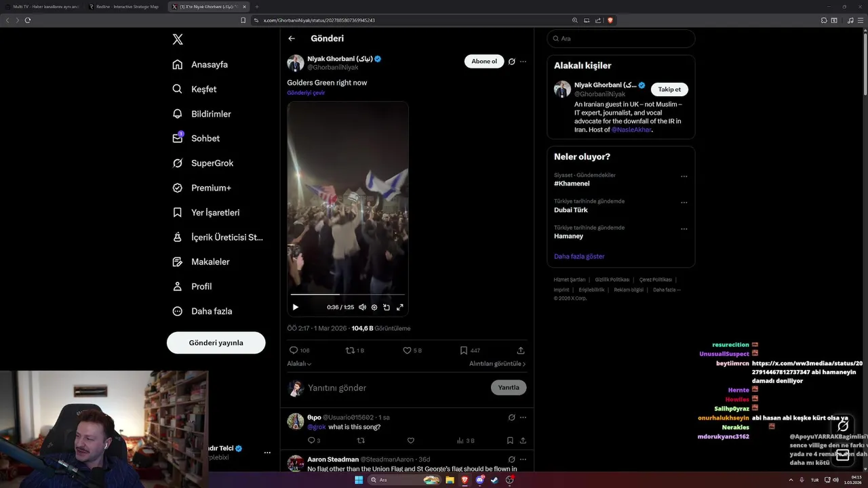868x488 pixels.
Task: Open Sohbet messages
Action: 196,138
